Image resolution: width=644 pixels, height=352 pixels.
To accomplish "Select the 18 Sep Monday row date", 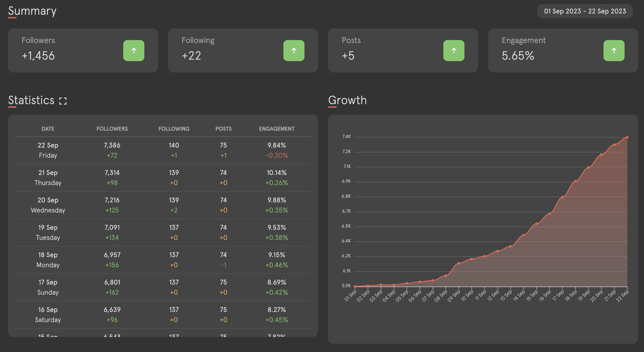I will coord(48,260).
